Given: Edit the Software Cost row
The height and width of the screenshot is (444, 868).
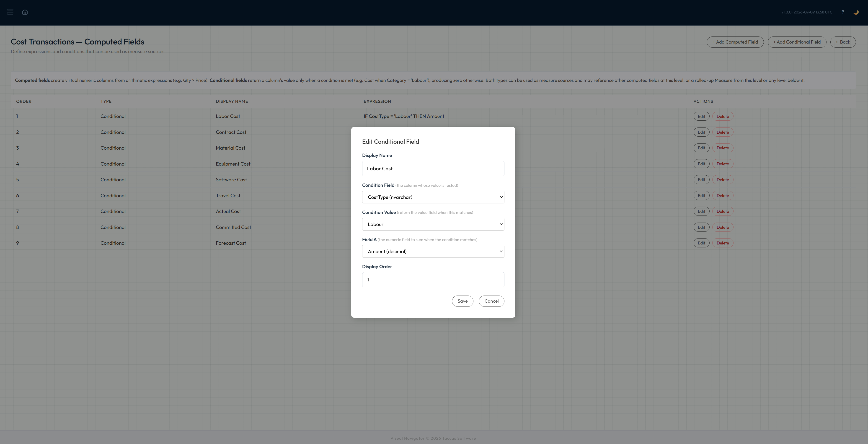Looking at the screenshot, I should point(701,180).
